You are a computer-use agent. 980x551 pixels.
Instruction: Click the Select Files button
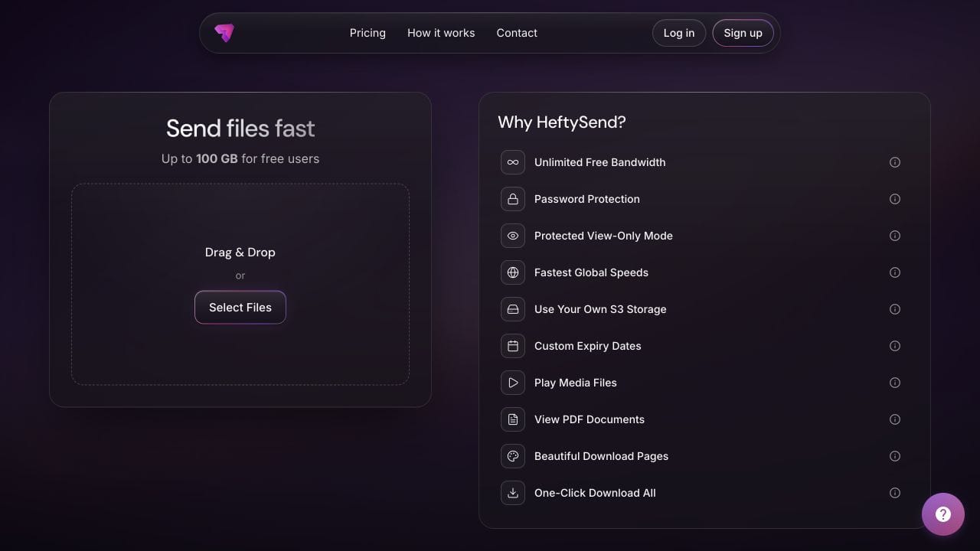click(x=240, y=307)
